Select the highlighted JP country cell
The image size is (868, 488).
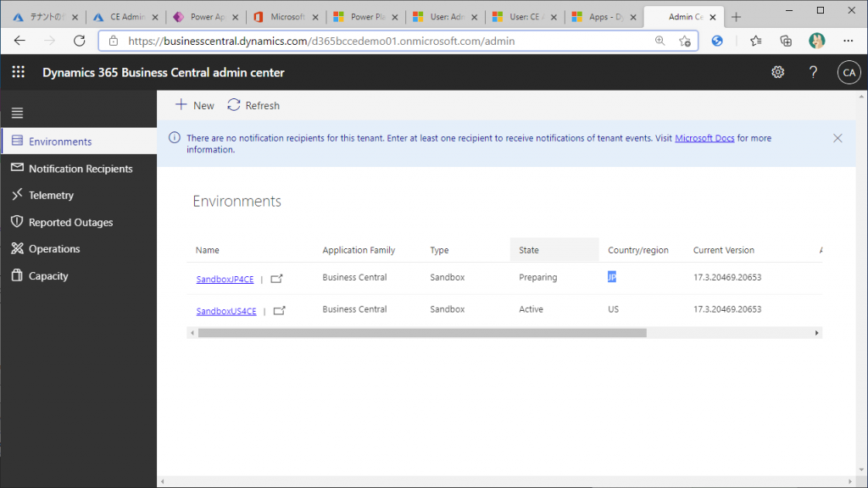point(612,277)
